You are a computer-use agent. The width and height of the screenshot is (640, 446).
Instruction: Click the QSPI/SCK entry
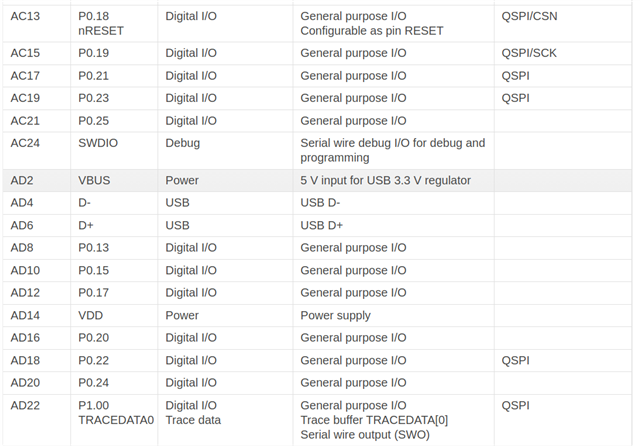point(529,52)
